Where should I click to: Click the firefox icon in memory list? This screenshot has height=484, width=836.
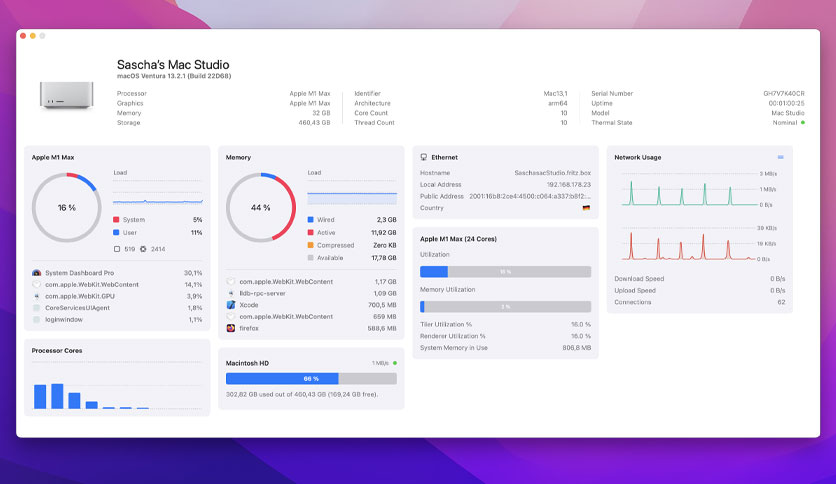pyautogui.click(x=231, y=328)
